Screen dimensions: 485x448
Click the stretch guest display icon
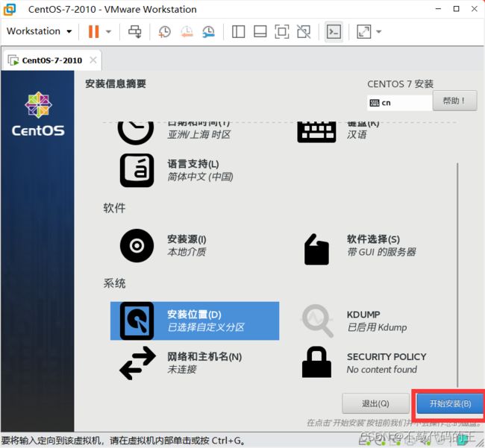[x=364, y=31]
